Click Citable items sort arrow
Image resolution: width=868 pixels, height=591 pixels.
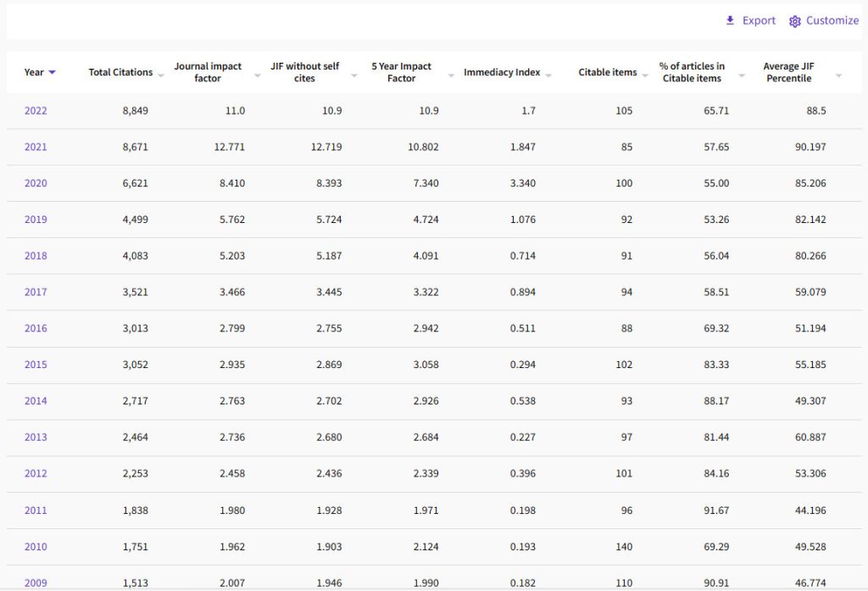645,75
